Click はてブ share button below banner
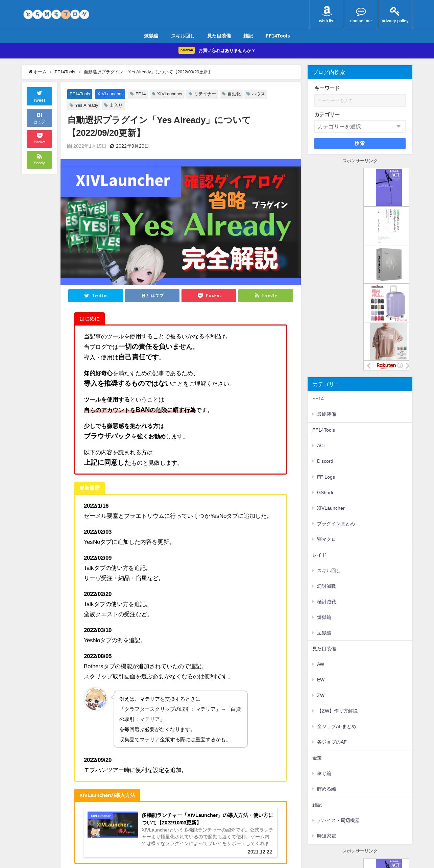 pyautogui.click(x=152, y=295)
